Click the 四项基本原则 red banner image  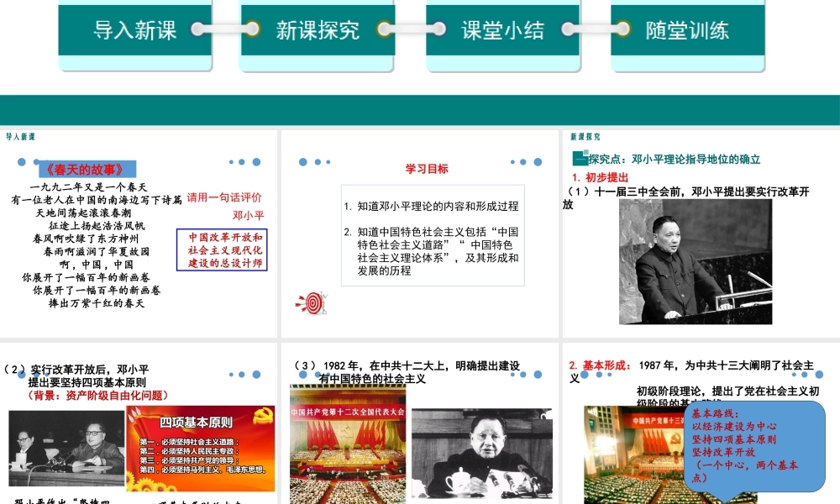click(200, 449)
